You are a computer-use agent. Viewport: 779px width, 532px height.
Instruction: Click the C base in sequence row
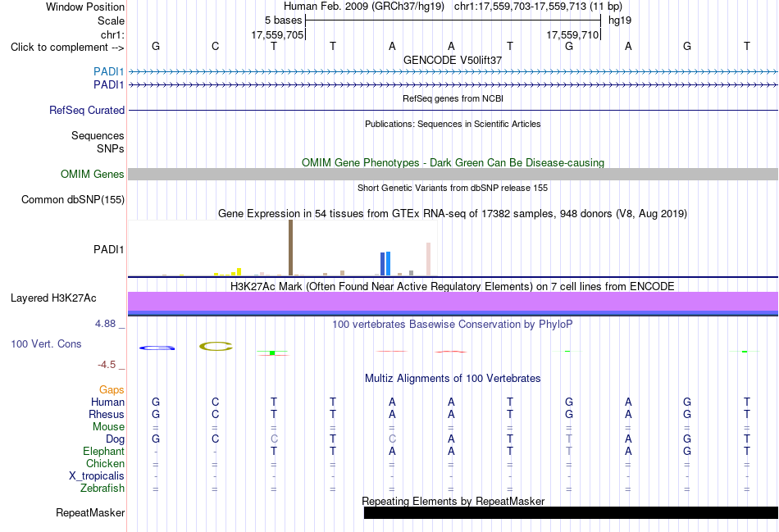(x=215, y=46)
